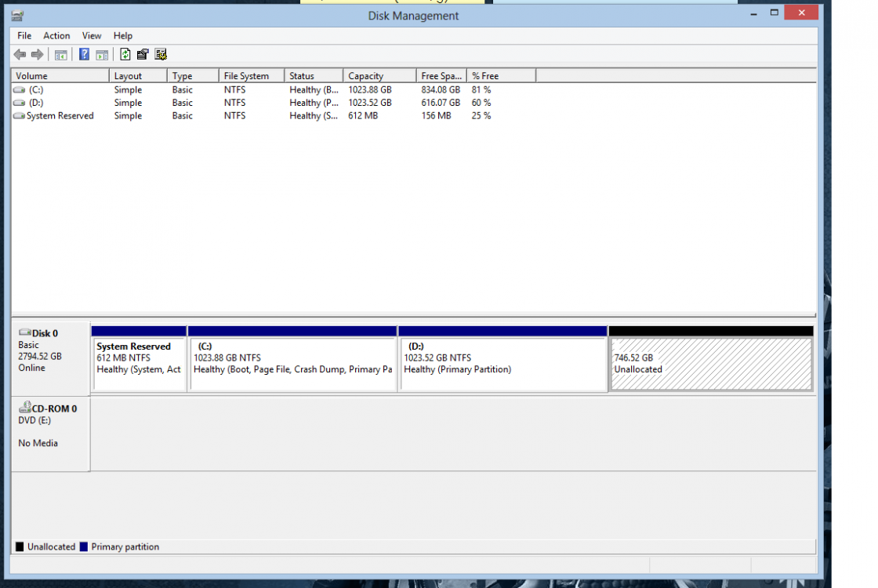Toggle the Show/Hide Console Tree icon

click(x=60, y=54)
